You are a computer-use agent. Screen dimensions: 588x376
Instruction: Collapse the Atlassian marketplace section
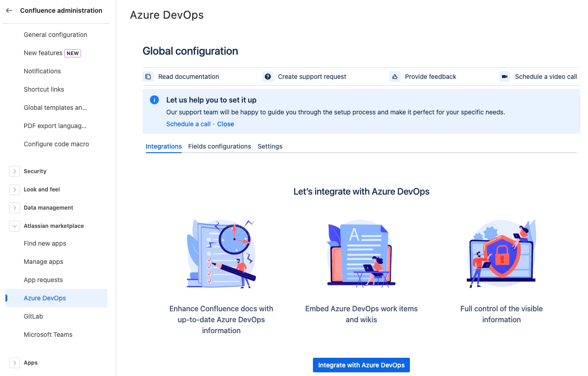(x=15, y=226)
